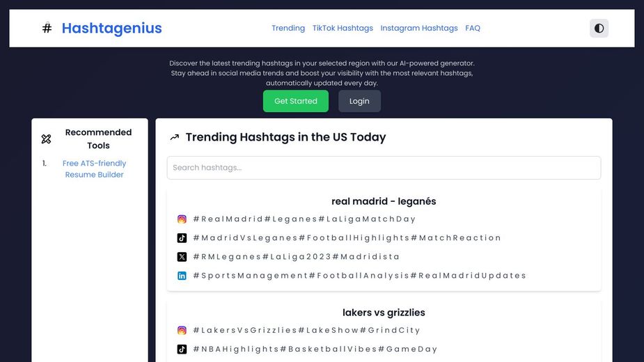Toggle dark mode contrast button
This screenshot has height=362, width=644.
599,29
